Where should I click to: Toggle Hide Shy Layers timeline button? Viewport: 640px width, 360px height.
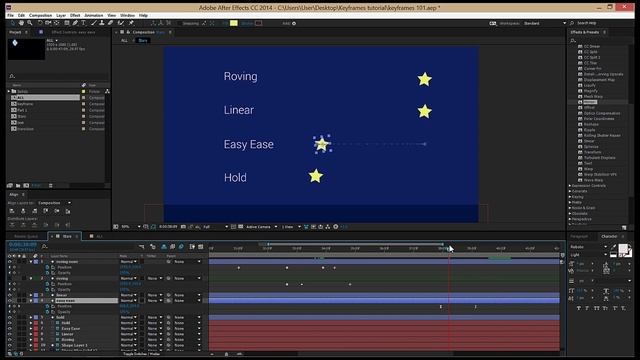[x=164, y=247]
